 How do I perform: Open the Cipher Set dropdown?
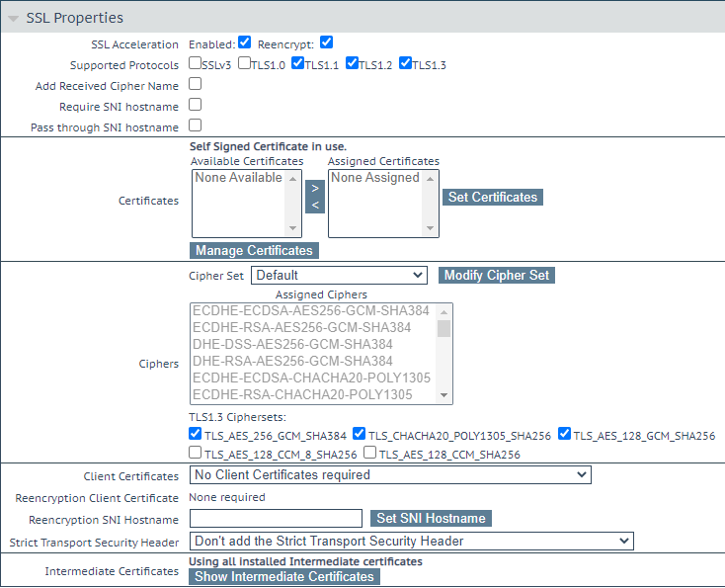(x=339, y=276)
